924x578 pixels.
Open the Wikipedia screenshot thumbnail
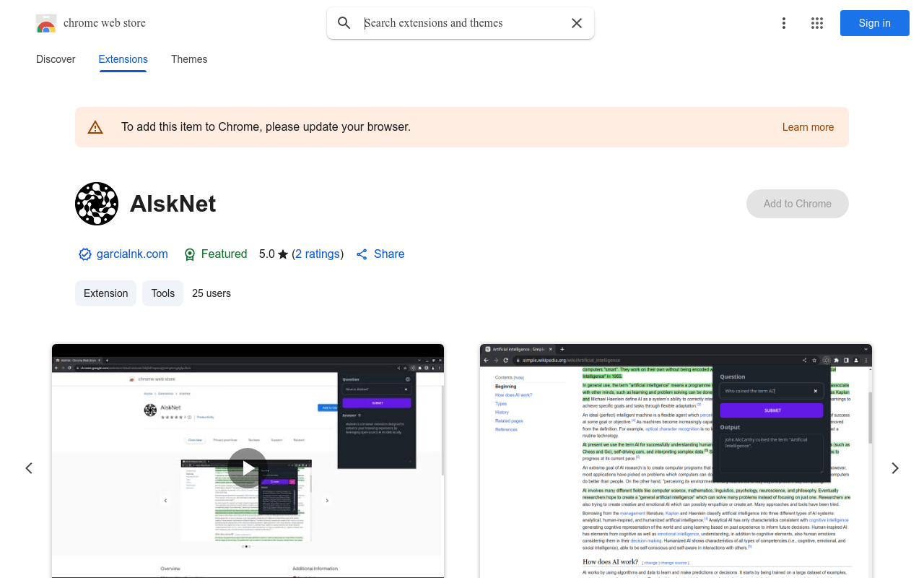[676, 461]
